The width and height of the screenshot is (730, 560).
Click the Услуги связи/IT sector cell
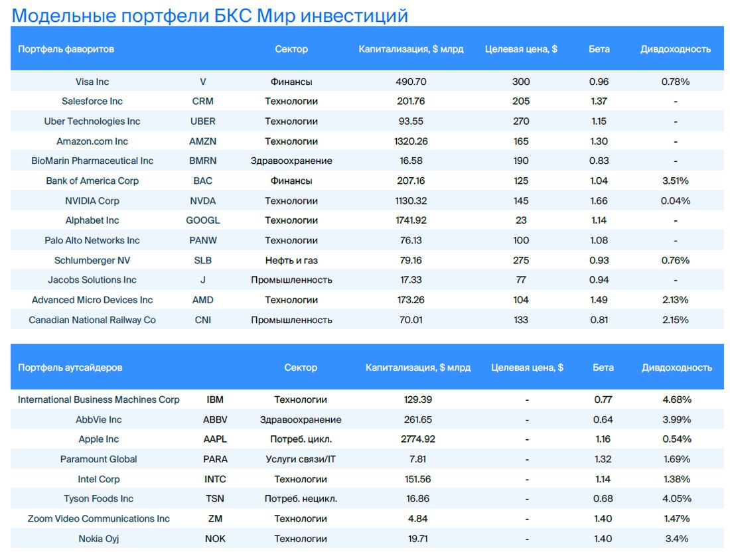(301, 459)
